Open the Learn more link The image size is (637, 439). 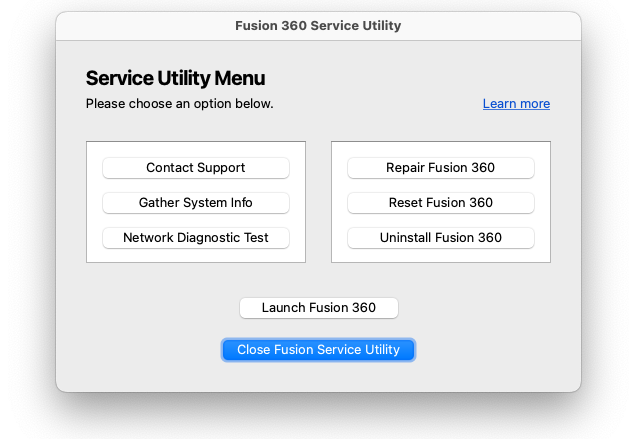[516, 104]
